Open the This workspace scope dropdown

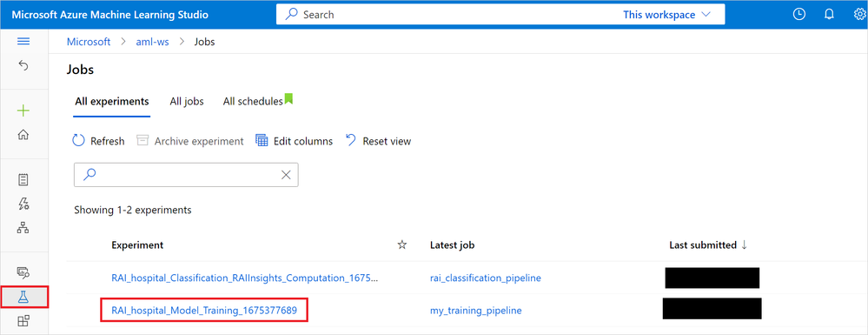coord(666,15)
